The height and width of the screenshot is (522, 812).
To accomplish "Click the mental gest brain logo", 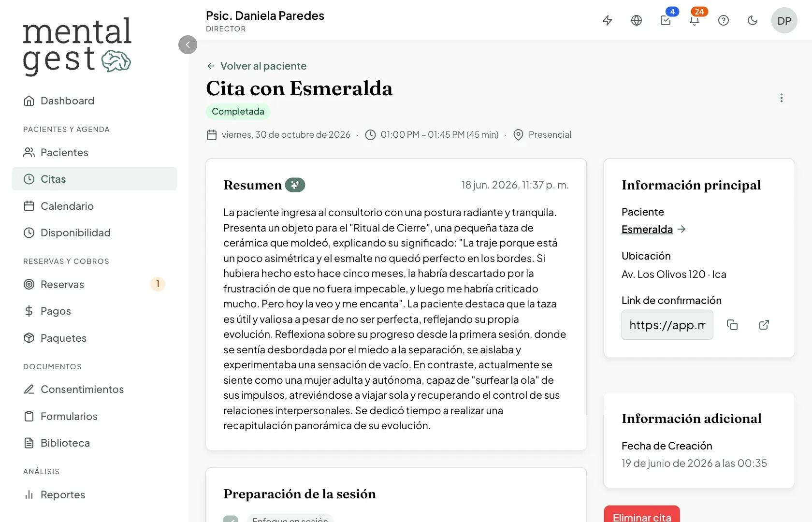I will 77,46.
